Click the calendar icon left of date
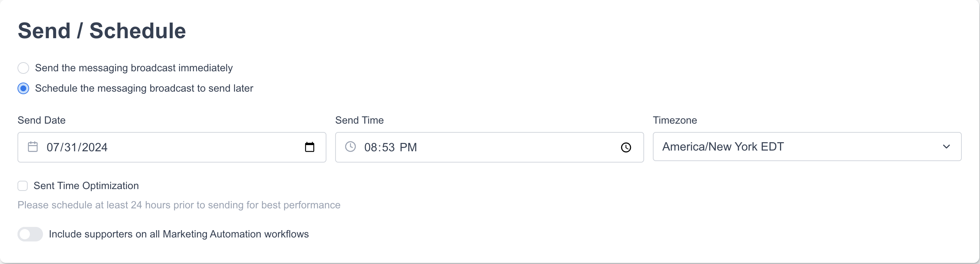Viewport: 980px width, 264px height. [x=33, y=147]
